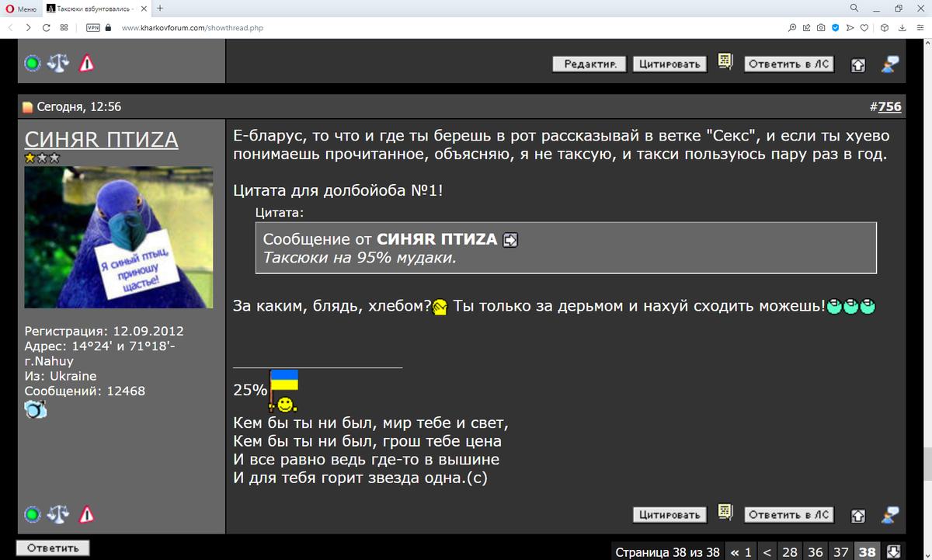Open page search in Opera toolbar

point(792,27)
